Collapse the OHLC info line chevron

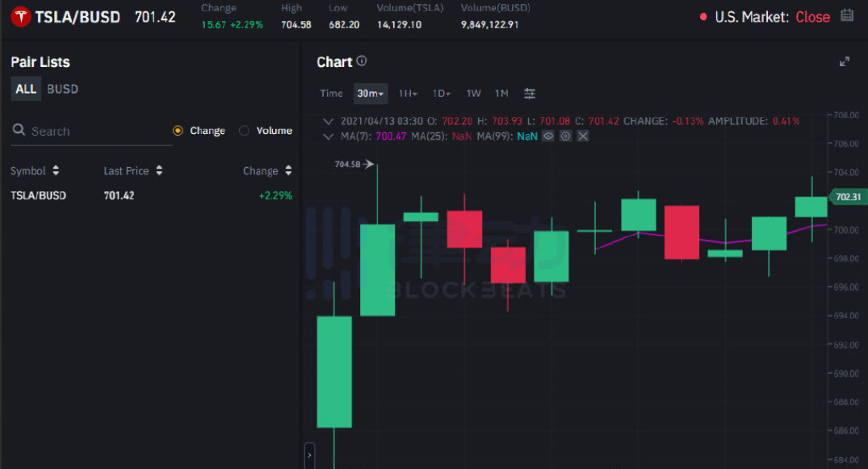pos(329,121)
